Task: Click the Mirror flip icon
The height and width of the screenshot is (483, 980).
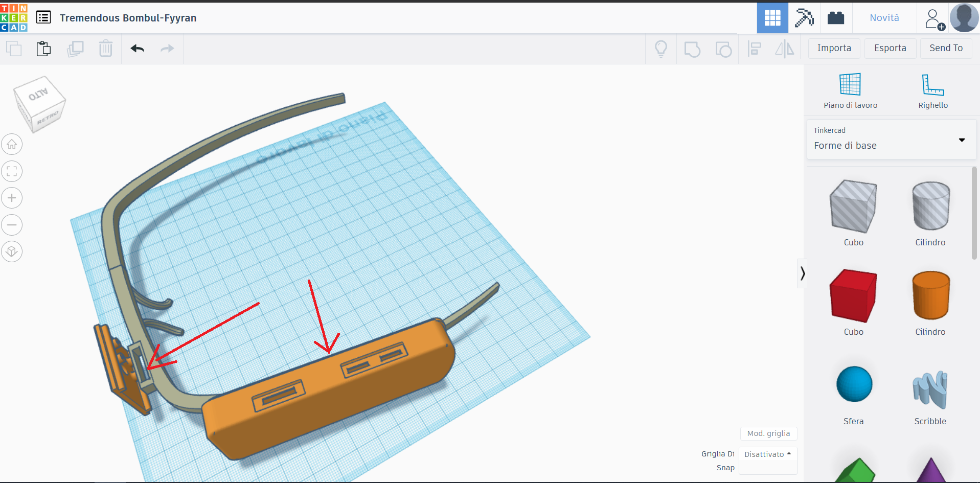Action: 785,49
